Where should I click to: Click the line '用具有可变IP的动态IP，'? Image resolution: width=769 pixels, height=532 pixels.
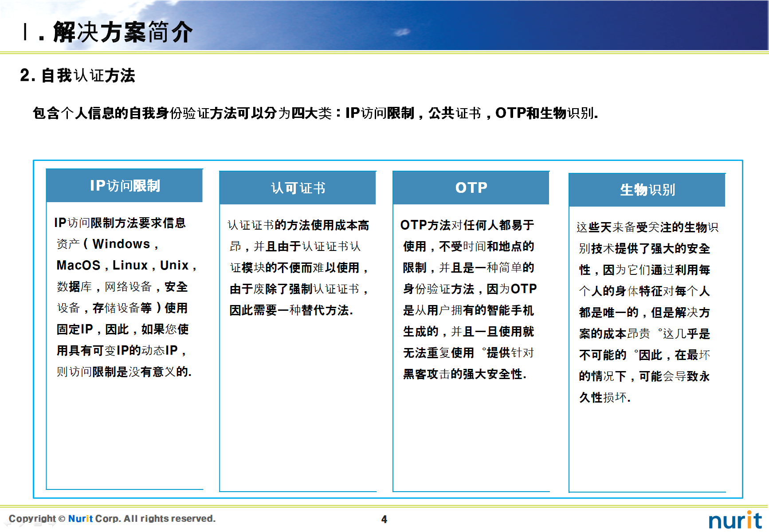pos(121,350)
